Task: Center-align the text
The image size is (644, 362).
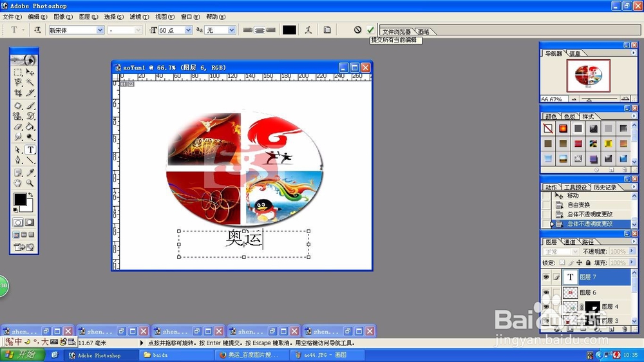Action: click(x=259, y=30)
